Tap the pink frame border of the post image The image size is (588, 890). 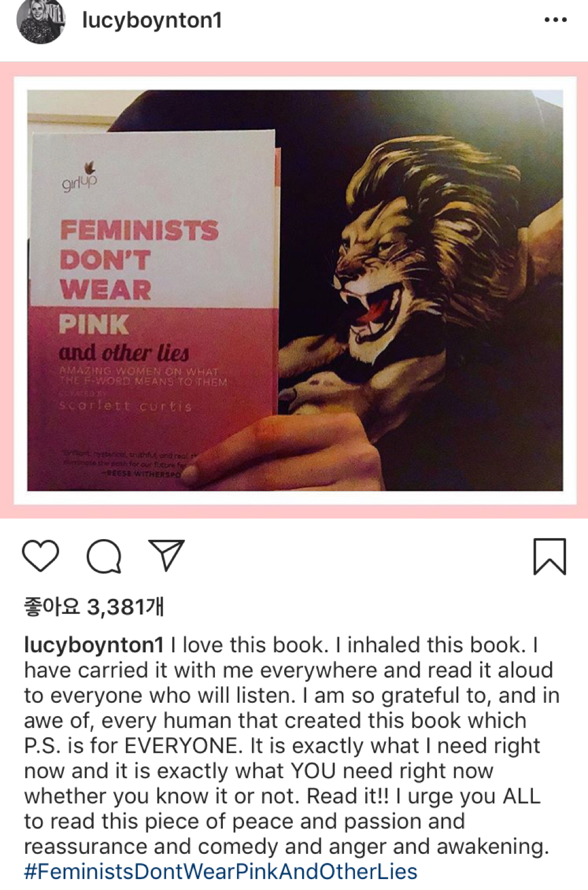click(294, 69)
